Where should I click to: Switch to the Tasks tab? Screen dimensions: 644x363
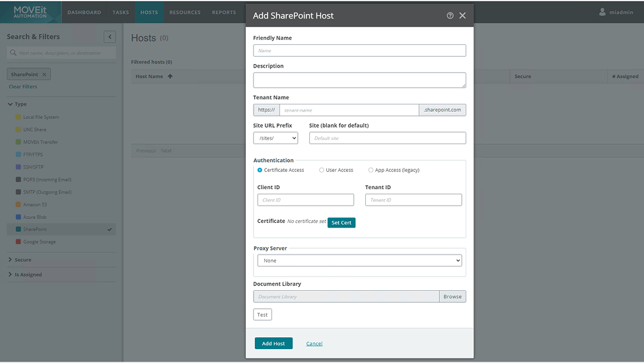[x=121, y=13]
